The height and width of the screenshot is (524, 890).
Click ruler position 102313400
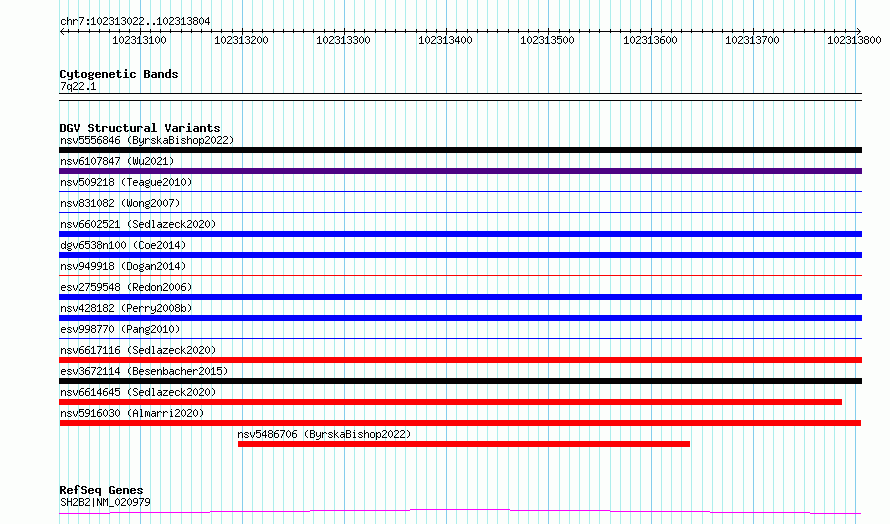(x=445, y=40)
